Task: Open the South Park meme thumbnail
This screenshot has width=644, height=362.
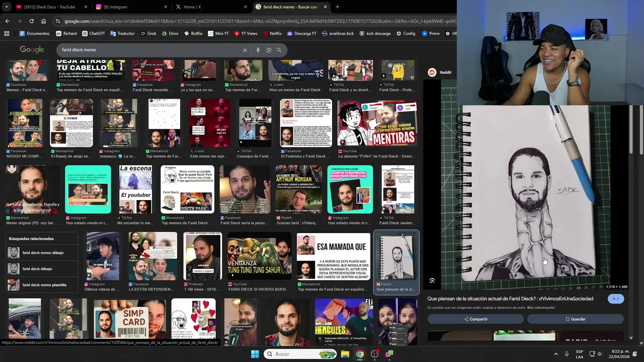Action: [x=187, y=189]
